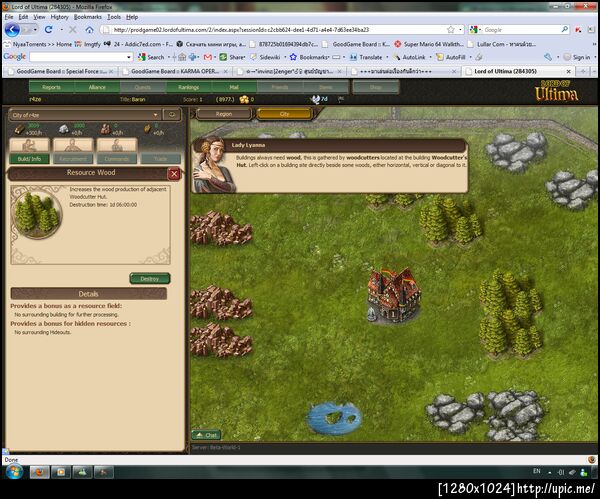Click the city notes icon beside city dropdown

[x=172, y=115]
